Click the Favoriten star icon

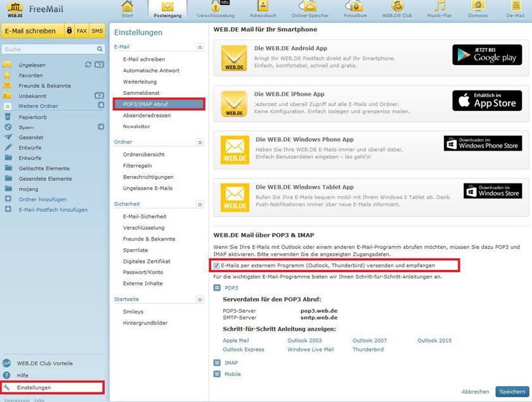tap(7, 75)
